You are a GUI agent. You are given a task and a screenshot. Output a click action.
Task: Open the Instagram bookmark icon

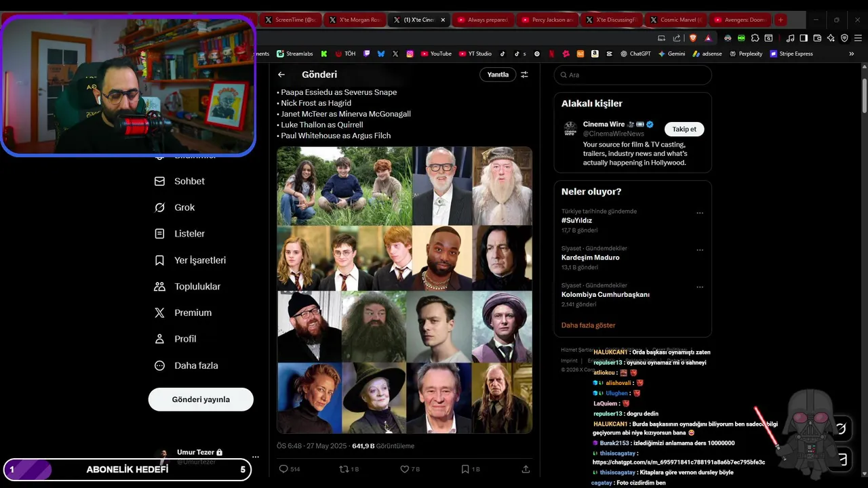tap(410, 54)
